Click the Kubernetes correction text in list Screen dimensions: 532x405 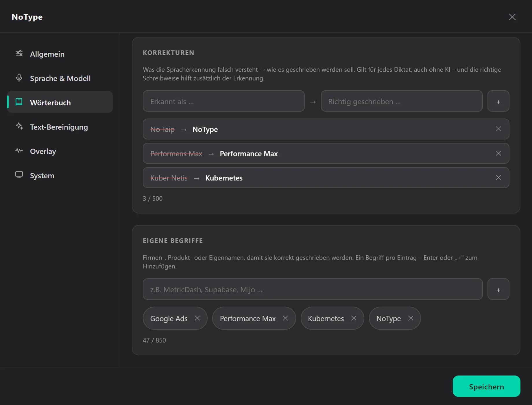click(224, 178)
